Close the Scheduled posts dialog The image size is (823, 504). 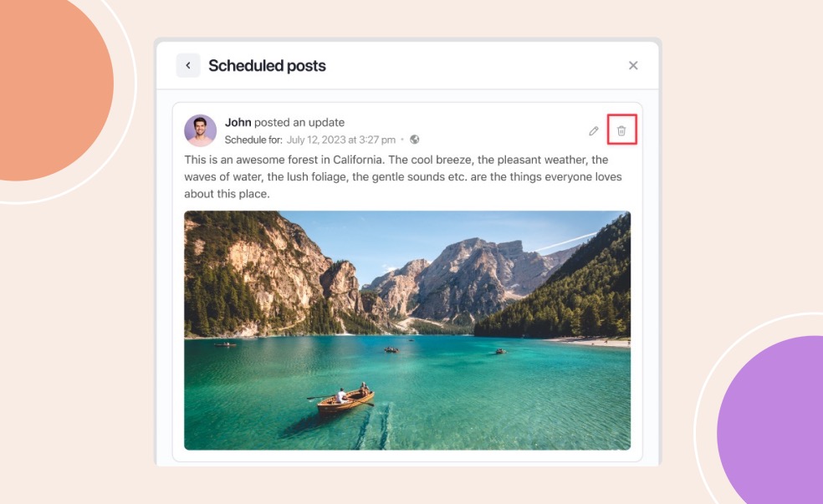point(633,65)
